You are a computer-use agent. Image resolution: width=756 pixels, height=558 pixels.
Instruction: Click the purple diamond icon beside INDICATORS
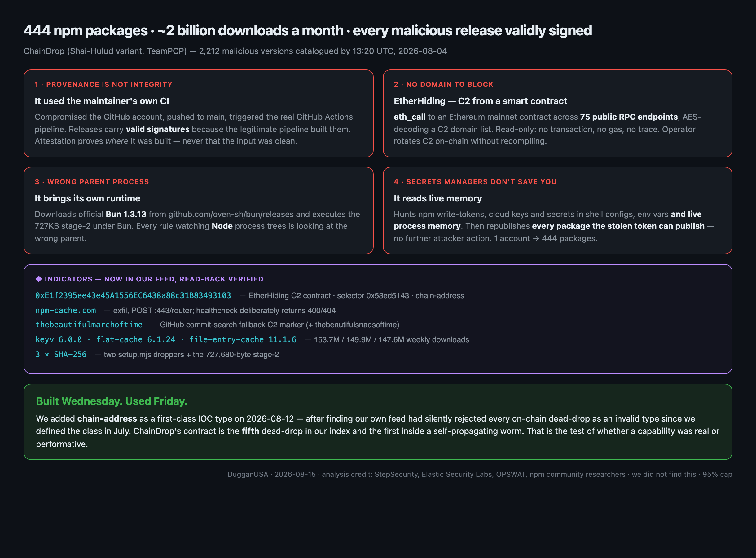(38, 279)
